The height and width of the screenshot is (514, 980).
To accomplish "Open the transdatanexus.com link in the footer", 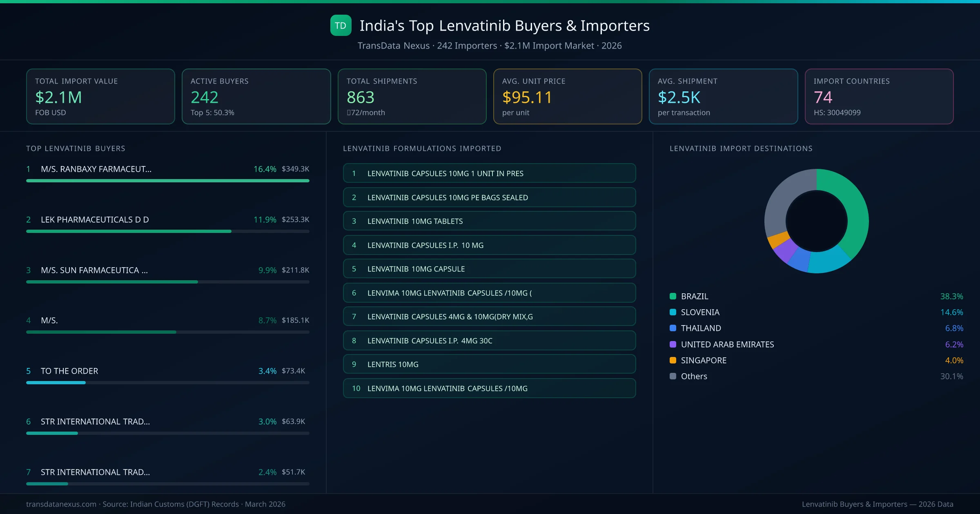I will click(x=60, y=504).
